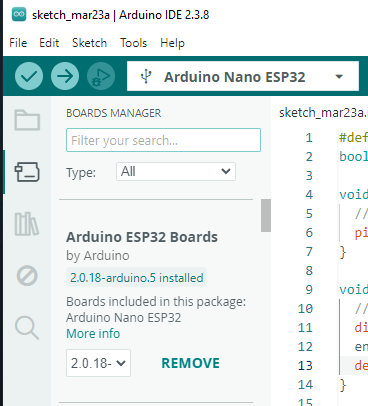
Task: Upload the sketch with the arrow button
Action: (65, 76)
